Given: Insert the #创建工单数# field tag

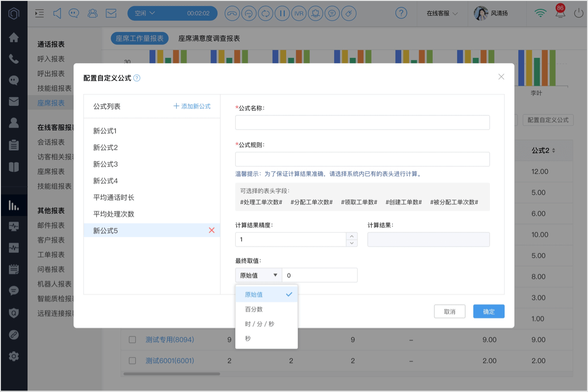Looking at the screenshot, I should click(x=403, y=202).
